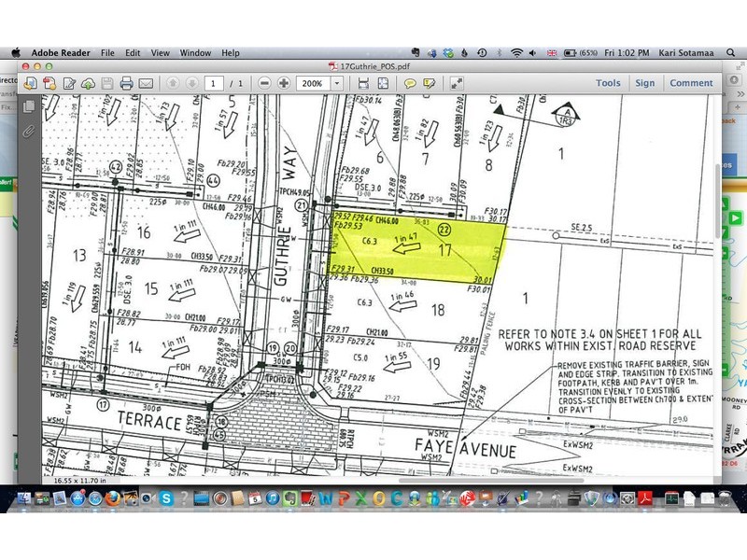Click the zoom in plus button
The image size is (747, 560).
(284, 83)
